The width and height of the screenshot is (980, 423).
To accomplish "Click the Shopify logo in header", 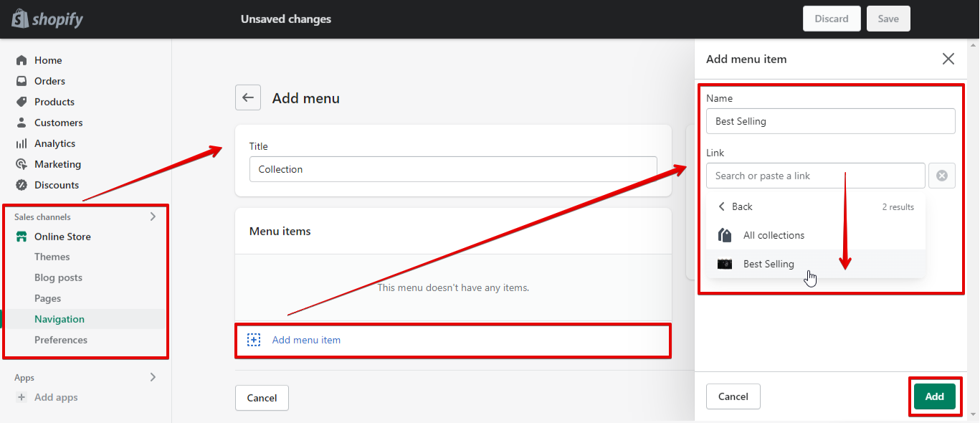I will 47,19.
